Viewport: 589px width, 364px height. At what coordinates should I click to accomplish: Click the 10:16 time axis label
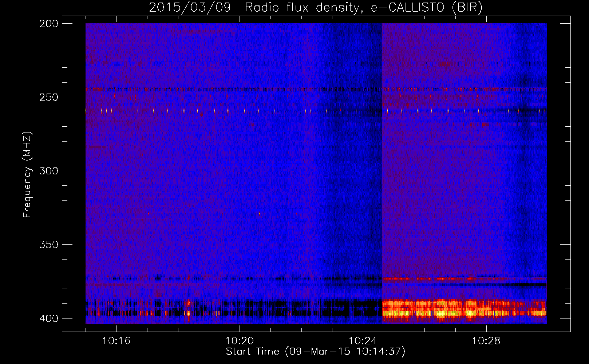(x=116, y=341)
